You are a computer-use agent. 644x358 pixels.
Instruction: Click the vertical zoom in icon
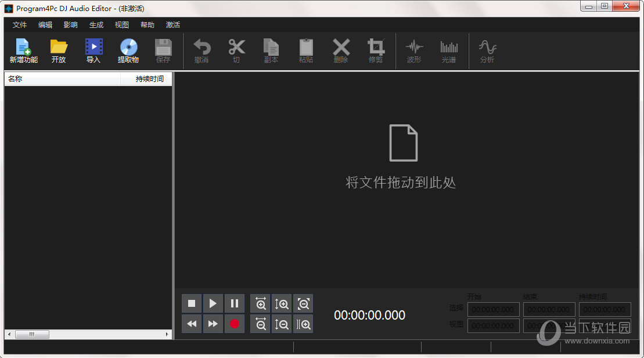pyautogui.click(x=281, y=303)
